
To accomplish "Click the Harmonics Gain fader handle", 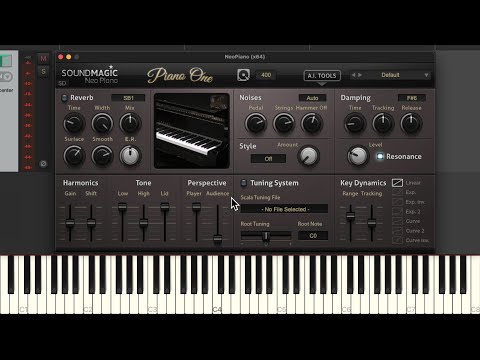I will click(70, 223).
